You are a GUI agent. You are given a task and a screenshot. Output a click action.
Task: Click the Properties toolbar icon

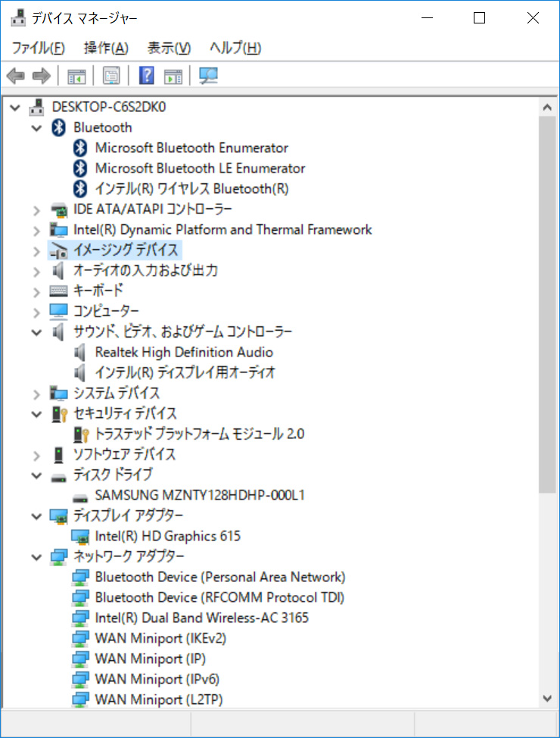(111, 76)
